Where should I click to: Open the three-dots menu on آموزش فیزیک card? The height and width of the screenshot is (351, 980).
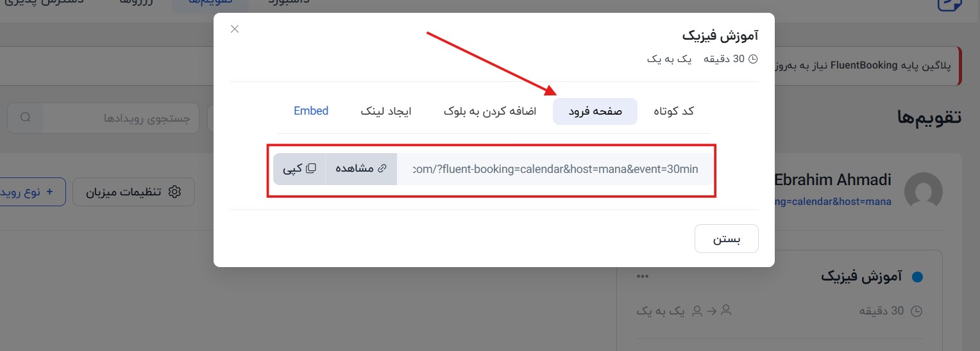(x=643, y=277)
